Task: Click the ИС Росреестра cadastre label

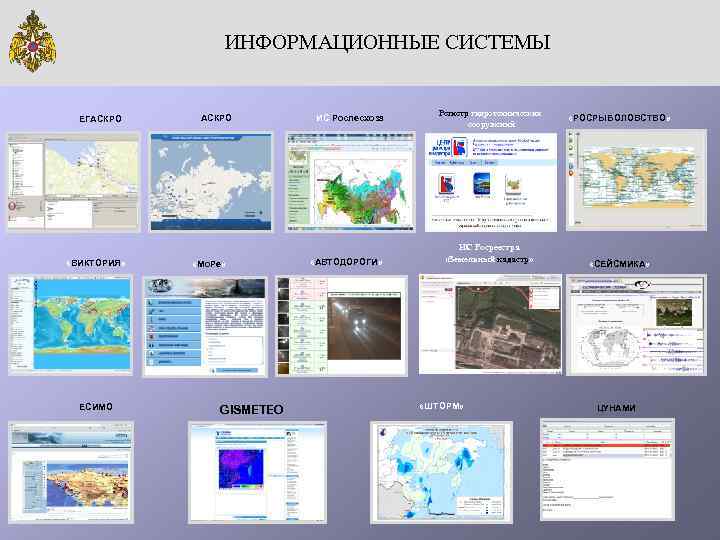Action: [x=489, y=253]
